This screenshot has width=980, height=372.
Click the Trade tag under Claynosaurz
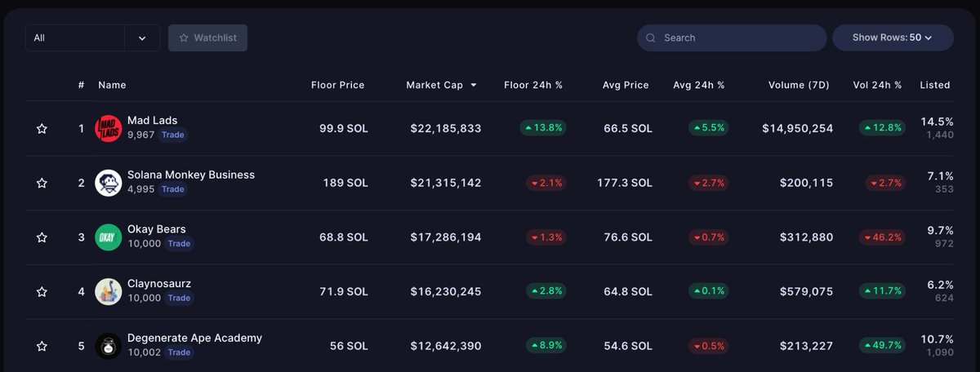(179, 298)
